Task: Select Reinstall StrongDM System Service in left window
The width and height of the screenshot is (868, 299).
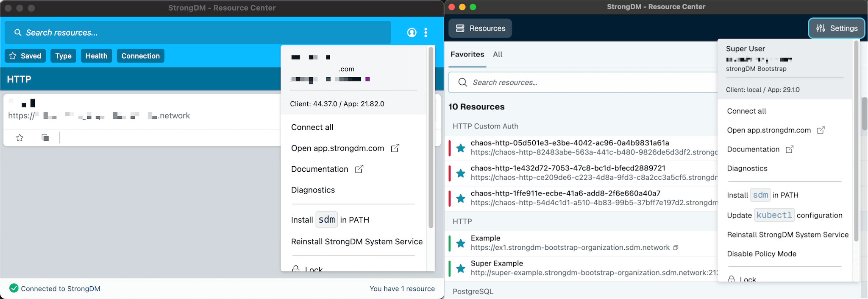Action: [357, 242]
